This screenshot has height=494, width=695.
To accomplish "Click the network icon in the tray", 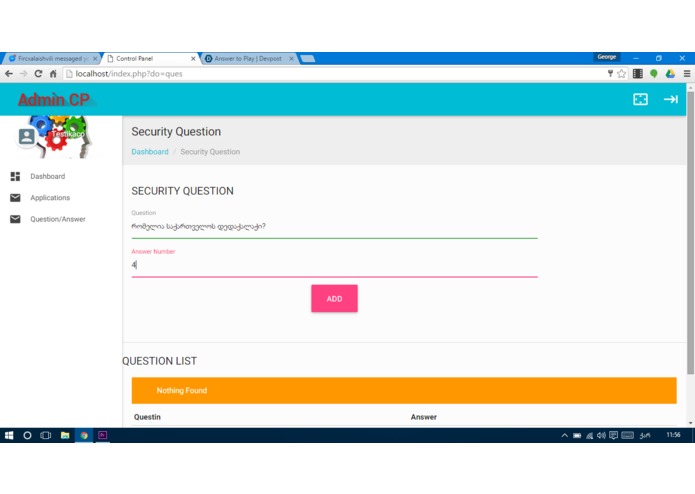I will [x=589, y=436].
